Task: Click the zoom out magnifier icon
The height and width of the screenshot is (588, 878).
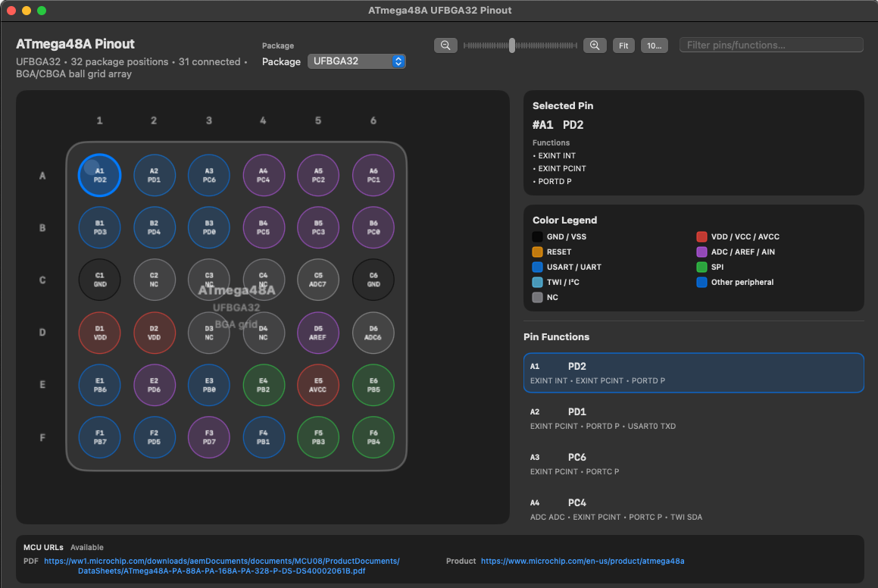Action: click(445, 45)
